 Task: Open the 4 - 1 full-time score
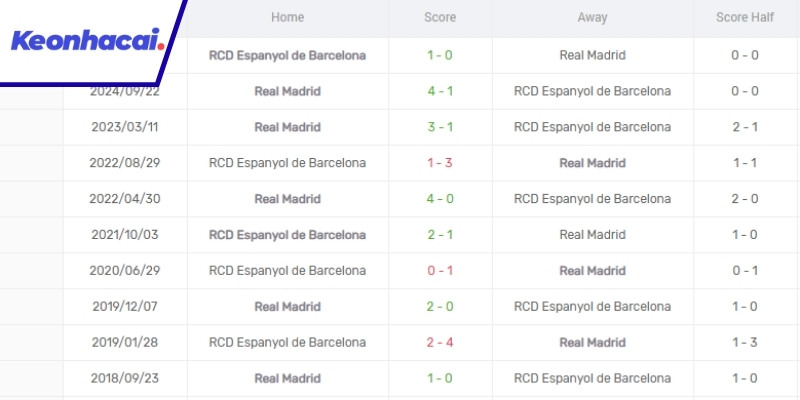[441, 91]
